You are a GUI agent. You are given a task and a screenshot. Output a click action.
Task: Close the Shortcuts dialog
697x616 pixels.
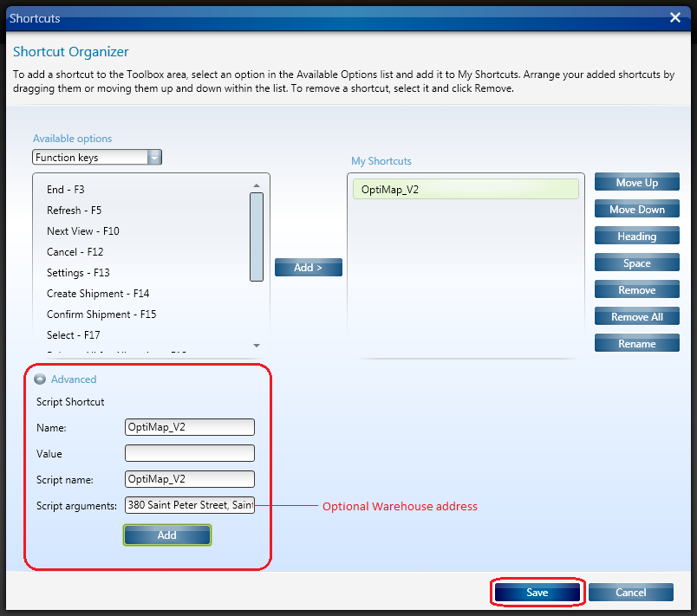(x=676, y=17)
